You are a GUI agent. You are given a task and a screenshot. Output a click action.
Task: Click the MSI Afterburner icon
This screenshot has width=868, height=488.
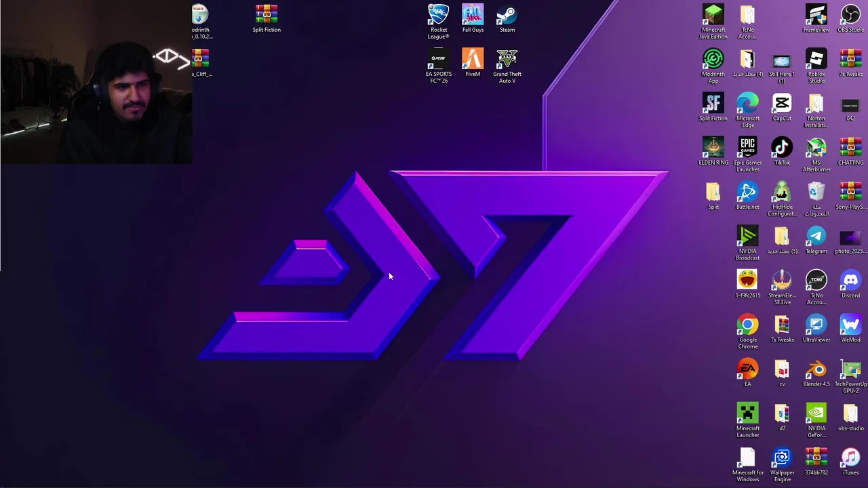tap(816, 154)
